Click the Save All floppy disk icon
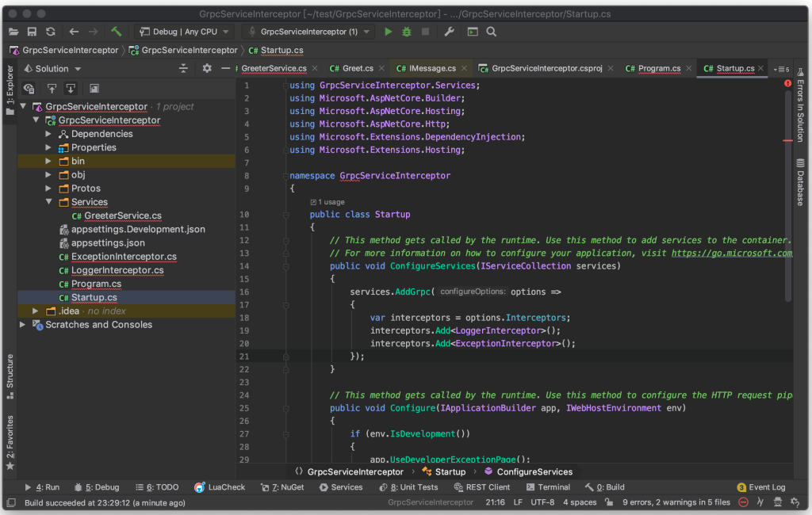Screen dimensions: 812x515 click(x=32, y=32)
